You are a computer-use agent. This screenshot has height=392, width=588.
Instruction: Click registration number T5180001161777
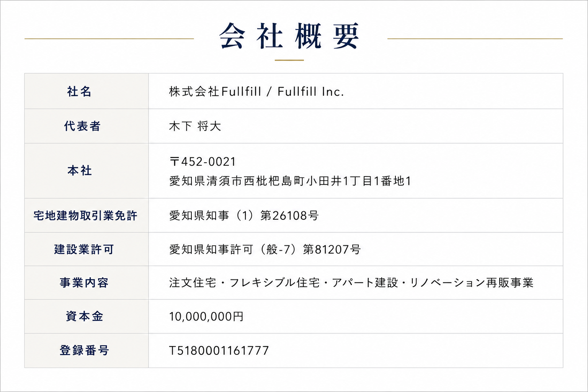pyautogui.click(x=219, y=350)
